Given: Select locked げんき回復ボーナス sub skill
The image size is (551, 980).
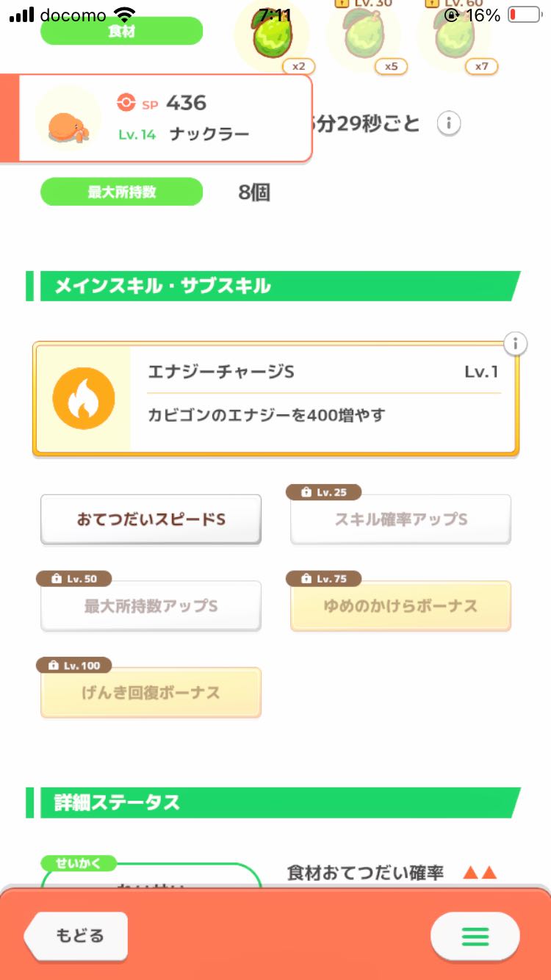Looking at the screenshot, I should click(151, 693).
